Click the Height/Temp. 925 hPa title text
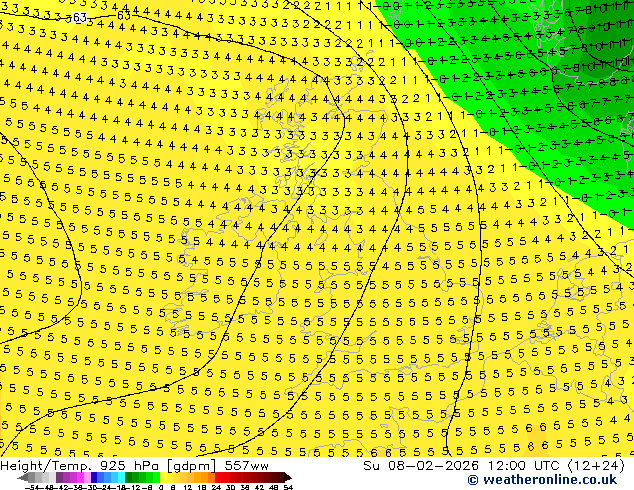This screenshot has height=490, width=634. coord(82,466)
